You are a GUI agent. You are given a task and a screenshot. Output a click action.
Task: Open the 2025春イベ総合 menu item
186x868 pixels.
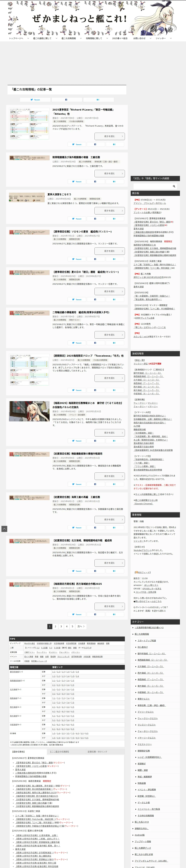tap(120, 38)
